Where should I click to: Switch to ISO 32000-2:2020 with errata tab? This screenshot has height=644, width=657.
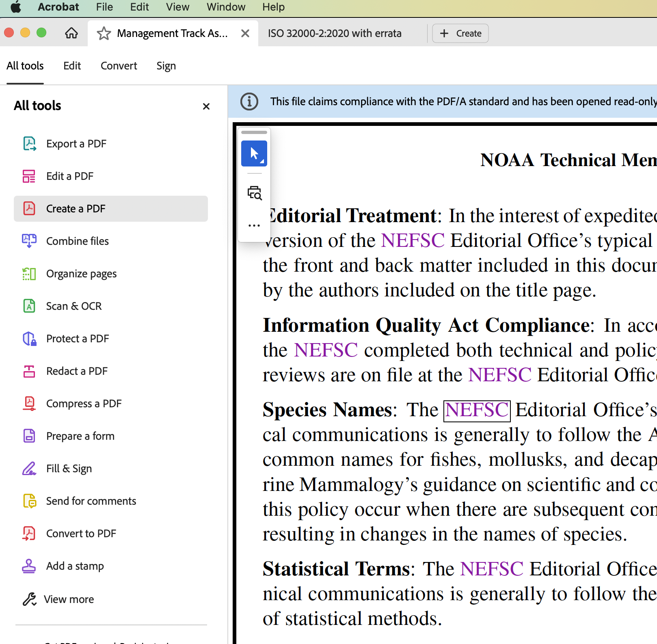click(x=335, y=33)
